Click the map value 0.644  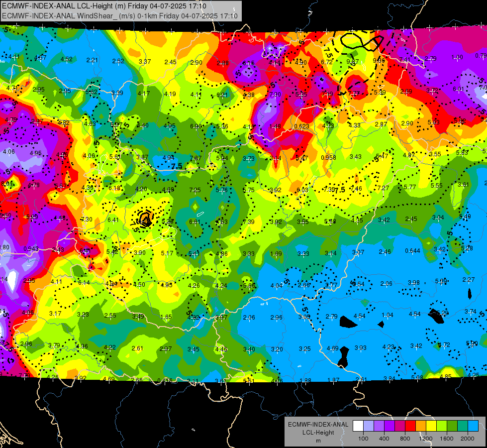pos(412,251)
